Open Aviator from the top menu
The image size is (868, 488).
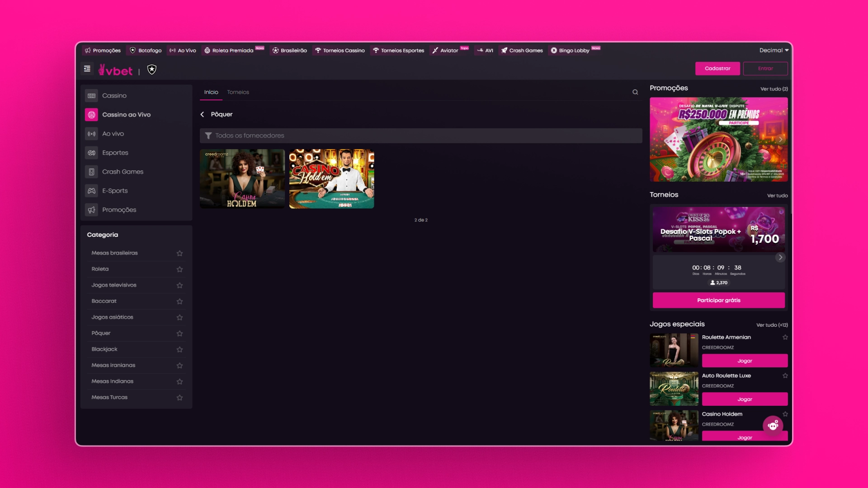click(449, 51)
